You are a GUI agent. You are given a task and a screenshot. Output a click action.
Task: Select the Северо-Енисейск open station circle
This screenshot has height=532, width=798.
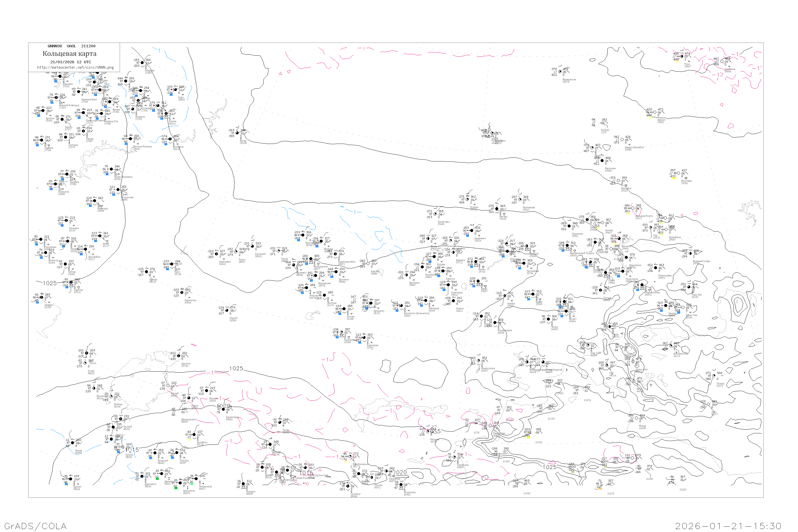click(622, 140)
